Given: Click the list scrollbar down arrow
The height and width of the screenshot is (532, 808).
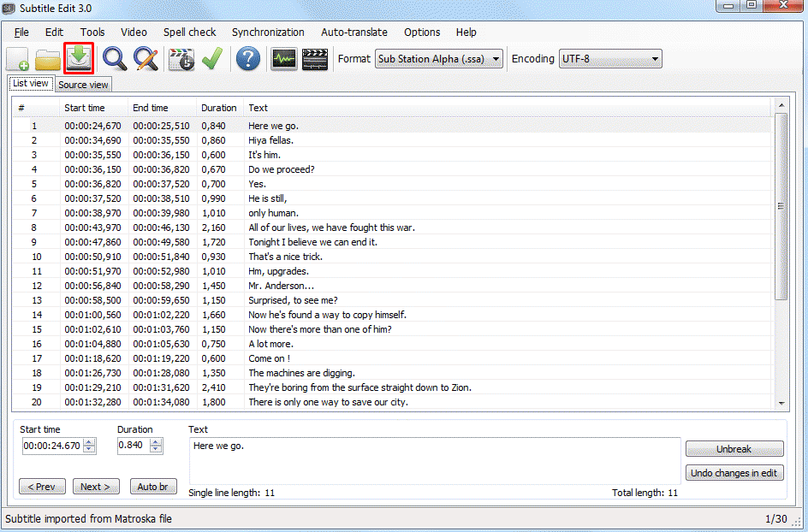Looking at the screenshot, I should tap(781, 403).
